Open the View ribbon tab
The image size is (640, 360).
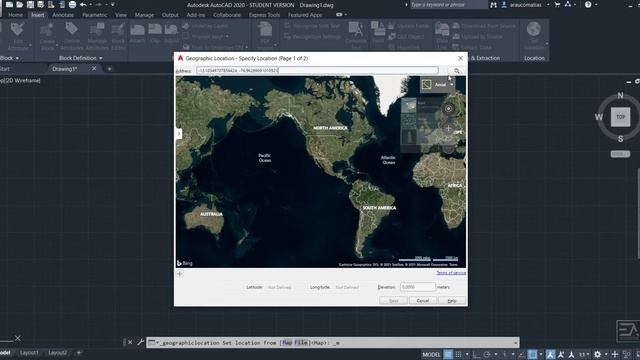pyautogui.click(x=120, y=15)
